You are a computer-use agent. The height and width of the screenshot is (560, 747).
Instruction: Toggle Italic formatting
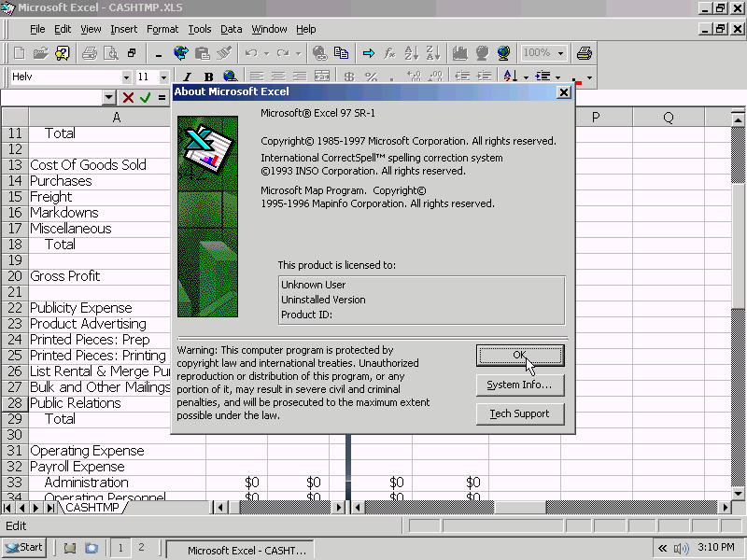click(x=187, y=77)
